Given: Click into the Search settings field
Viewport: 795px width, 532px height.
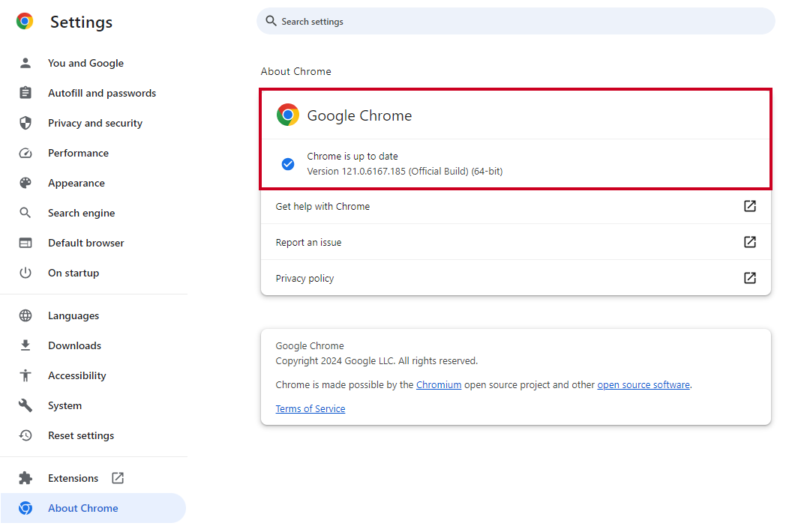Looking at the screenshot, I should [516, 21].
